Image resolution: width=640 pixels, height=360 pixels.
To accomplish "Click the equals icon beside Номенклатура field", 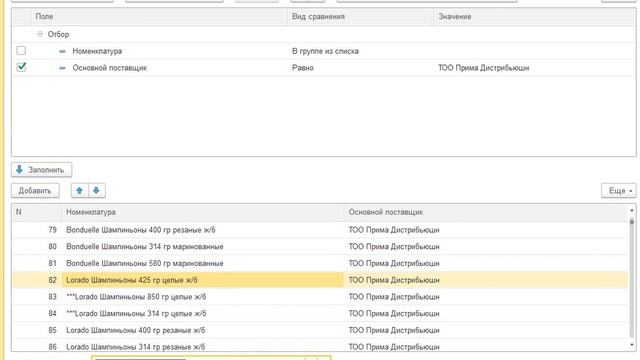I will (x=62, y=51).
